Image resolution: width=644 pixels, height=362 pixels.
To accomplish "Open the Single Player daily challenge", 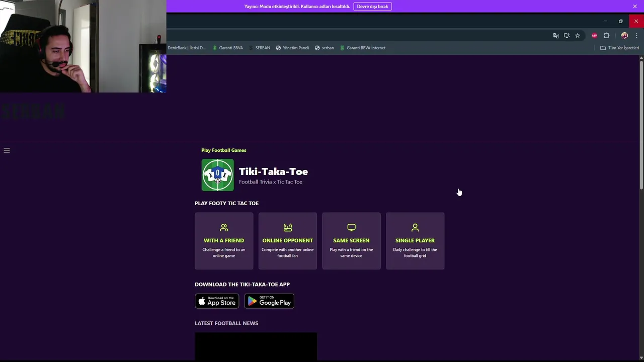I will click(415, 241).
